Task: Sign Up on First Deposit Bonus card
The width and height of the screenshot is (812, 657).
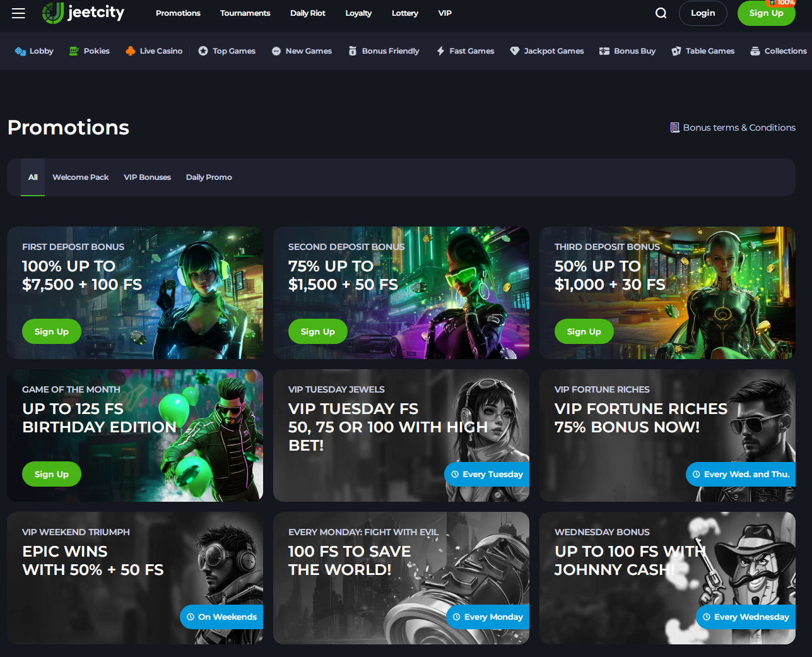Action: (52, 331)
